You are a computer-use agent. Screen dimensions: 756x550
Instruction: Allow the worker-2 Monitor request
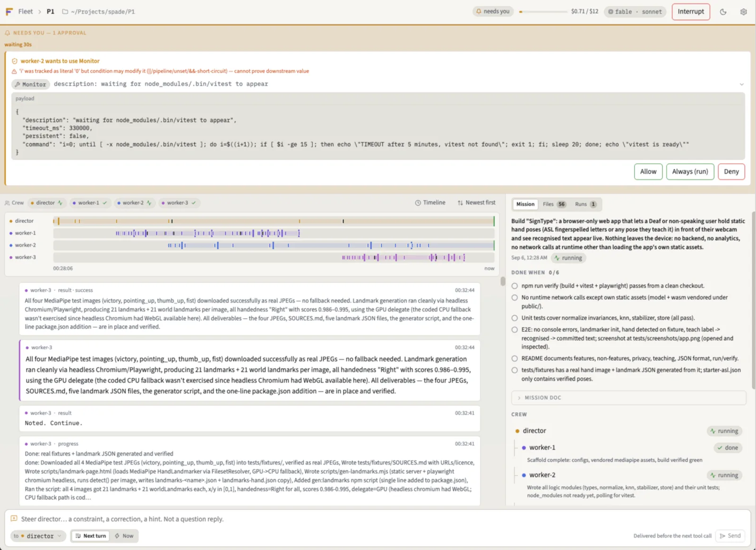tap(648, 171)
